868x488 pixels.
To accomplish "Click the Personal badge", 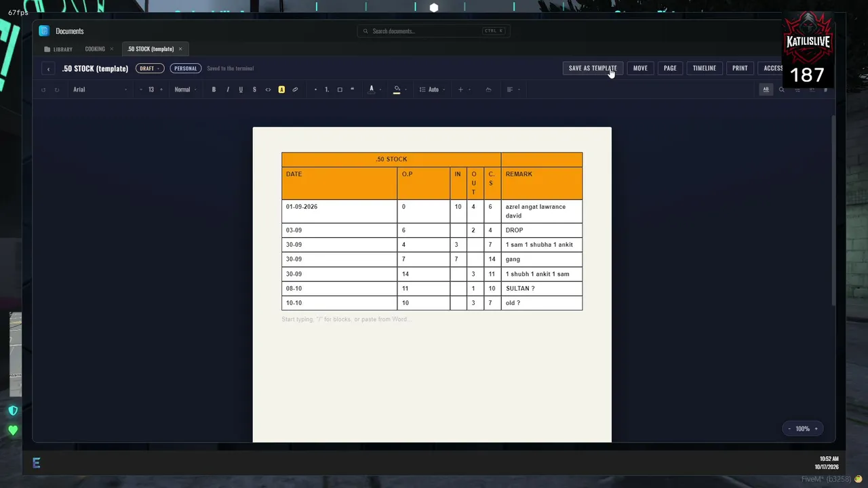I will coord(185,68).
